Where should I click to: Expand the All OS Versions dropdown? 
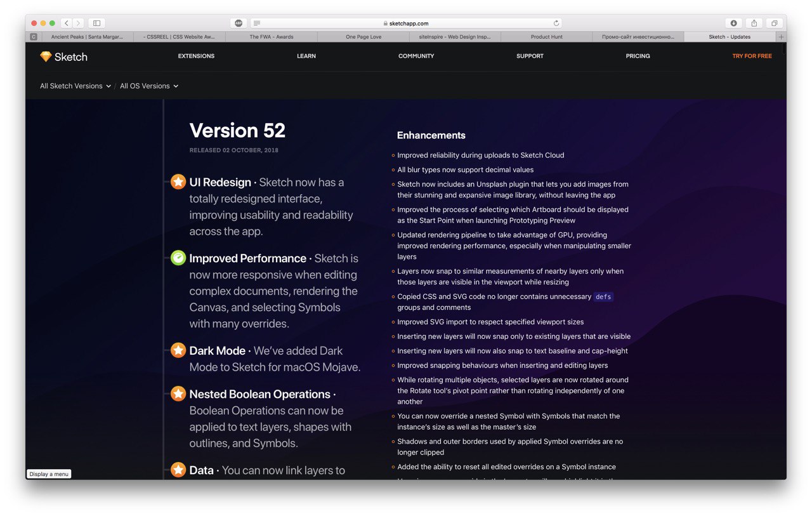coord(149,86)
